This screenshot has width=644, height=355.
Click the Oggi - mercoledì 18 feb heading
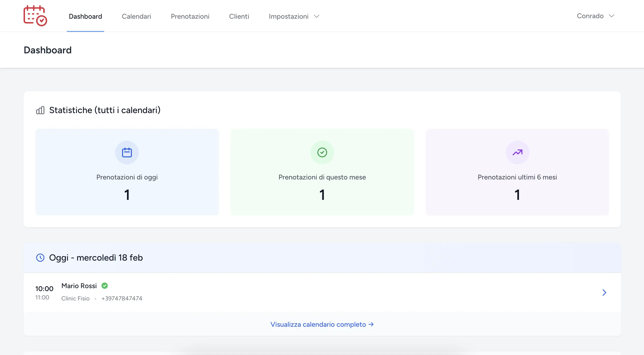pos(96,258)
